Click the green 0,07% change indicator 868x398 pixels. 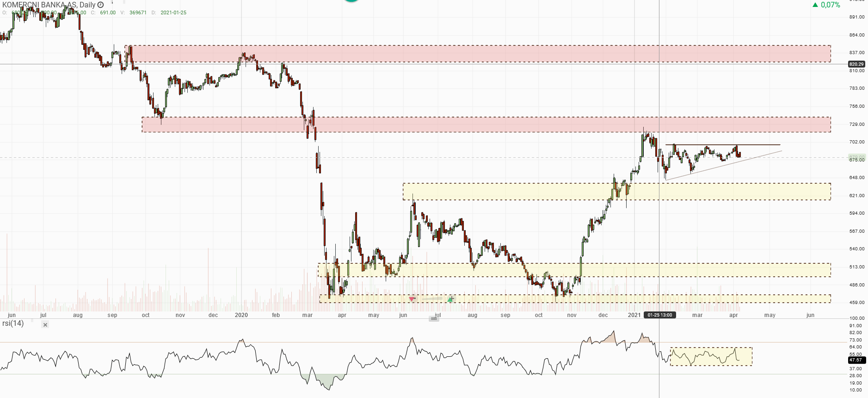826,5
